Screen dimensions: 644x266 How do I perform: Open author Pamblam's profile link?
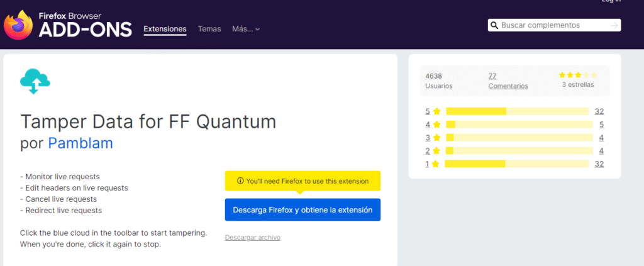[x=80, y=143]
